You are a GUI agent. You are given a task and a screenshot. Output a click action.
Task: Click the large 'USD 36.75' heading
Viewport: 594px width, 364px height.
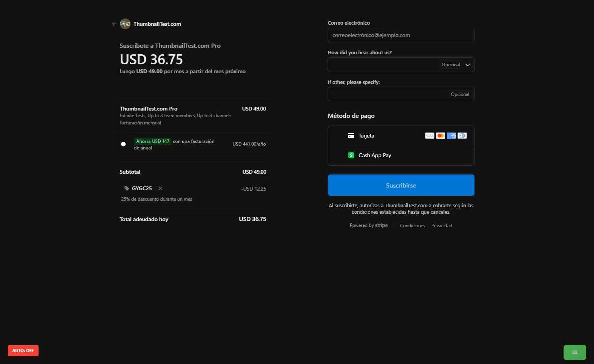151,59
